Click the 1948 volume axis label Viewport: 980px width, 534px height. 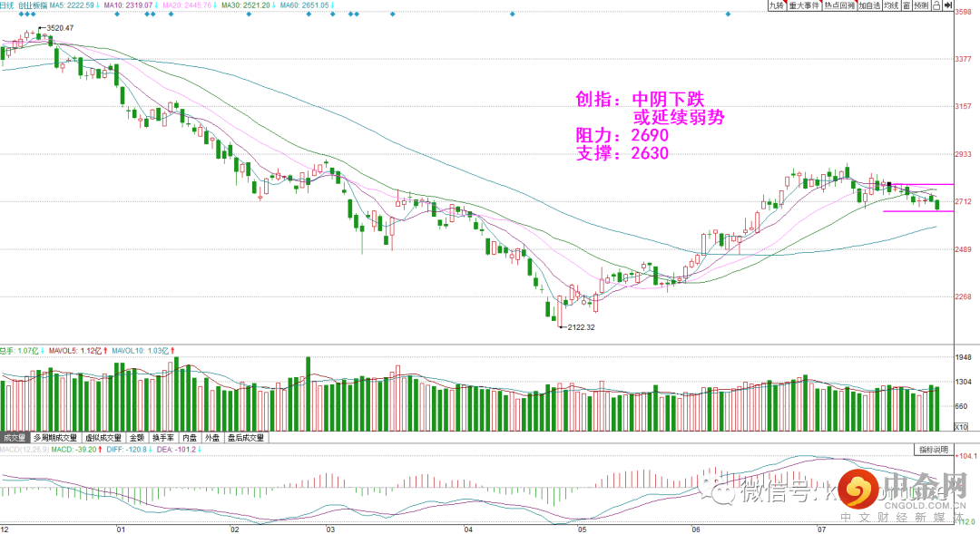point(963,357)
